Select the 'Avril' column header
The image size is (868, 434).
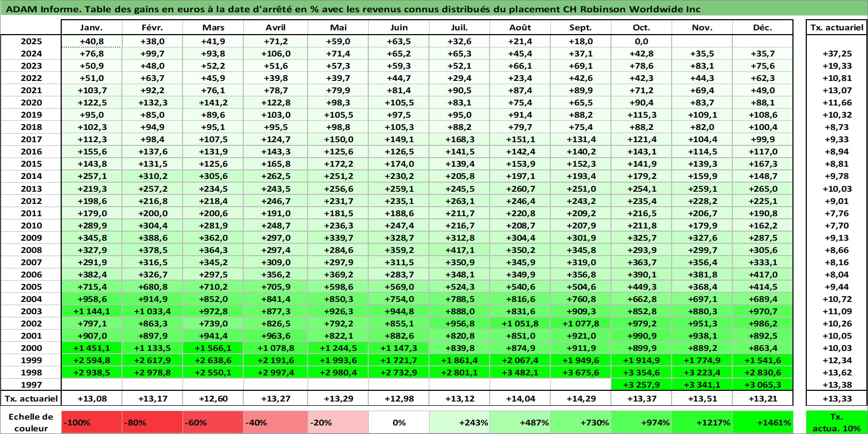click(275, 28)
